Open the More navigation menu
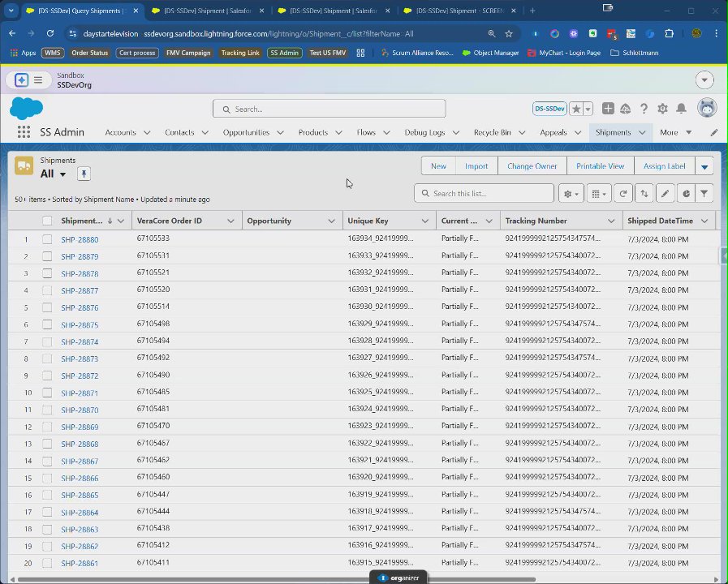 coord(675,133)
